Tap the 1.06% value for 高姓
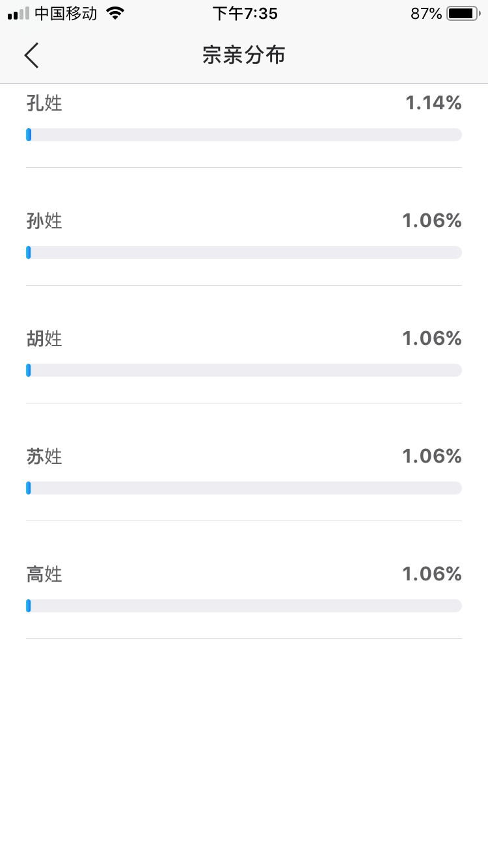Image resolution: width=488 pixels, height=868 pixels. [x=432, y=574]
